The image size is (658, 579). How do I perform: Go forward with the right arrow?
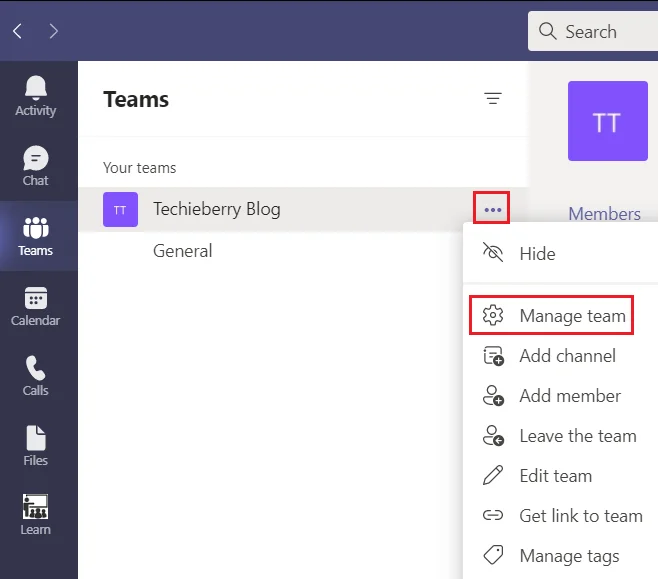click(x=53, y=31)
